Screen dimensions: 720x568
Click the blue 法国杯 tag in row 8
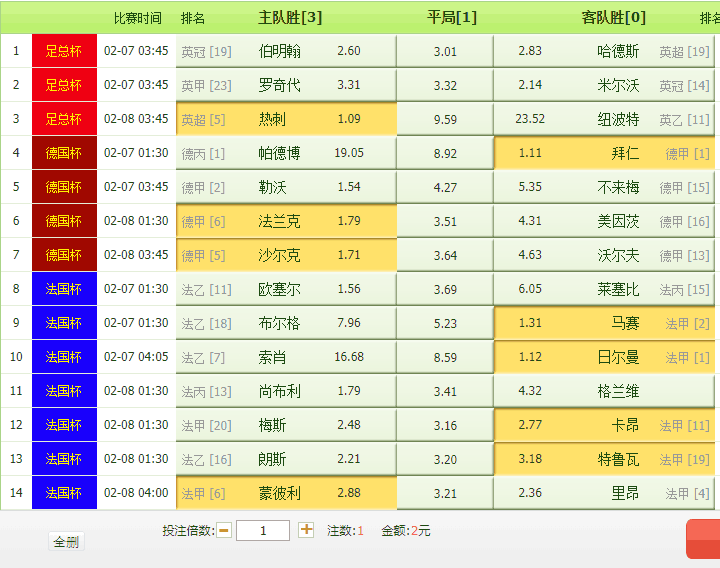pos(64,289)
